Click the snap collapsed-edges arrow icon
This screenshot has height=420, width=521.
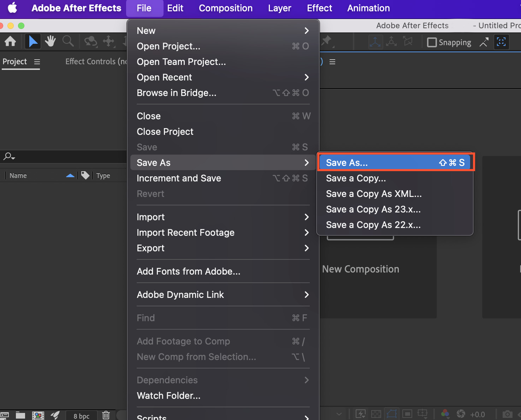click(484, 42)
